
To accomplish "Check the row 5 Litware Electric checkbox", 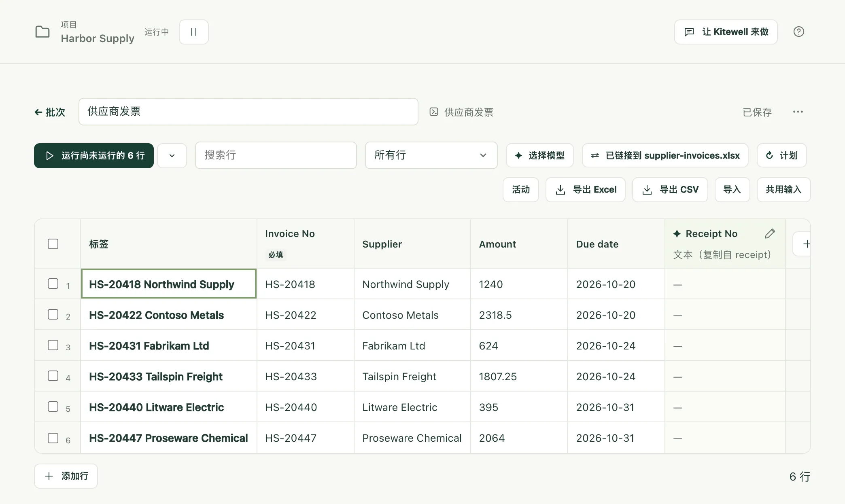I will (x=53, y=407).
